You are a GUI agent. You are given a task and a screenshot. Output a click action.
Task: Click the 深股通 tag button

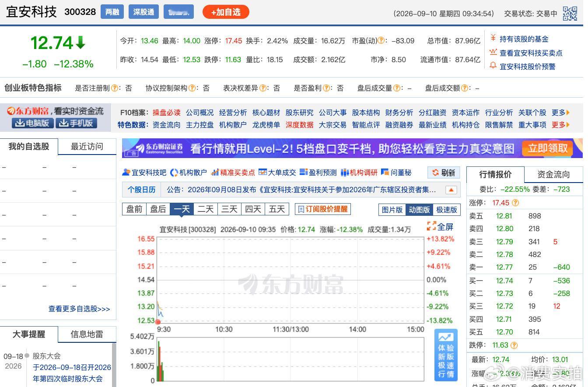click(144, 12)
